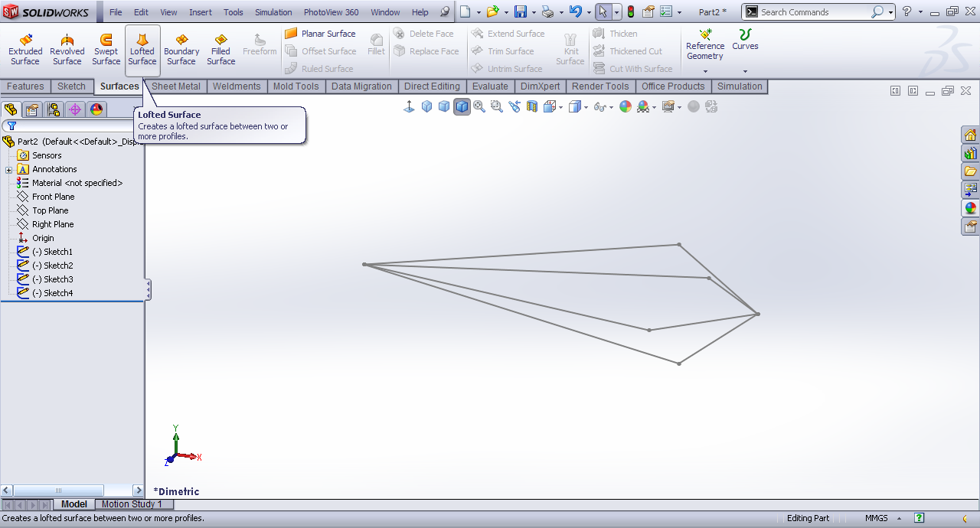Image resolution: width=980 pixels, height=528 pixels.
Task: Choose the Revolved Surface tool
Action: pos(67,51)
